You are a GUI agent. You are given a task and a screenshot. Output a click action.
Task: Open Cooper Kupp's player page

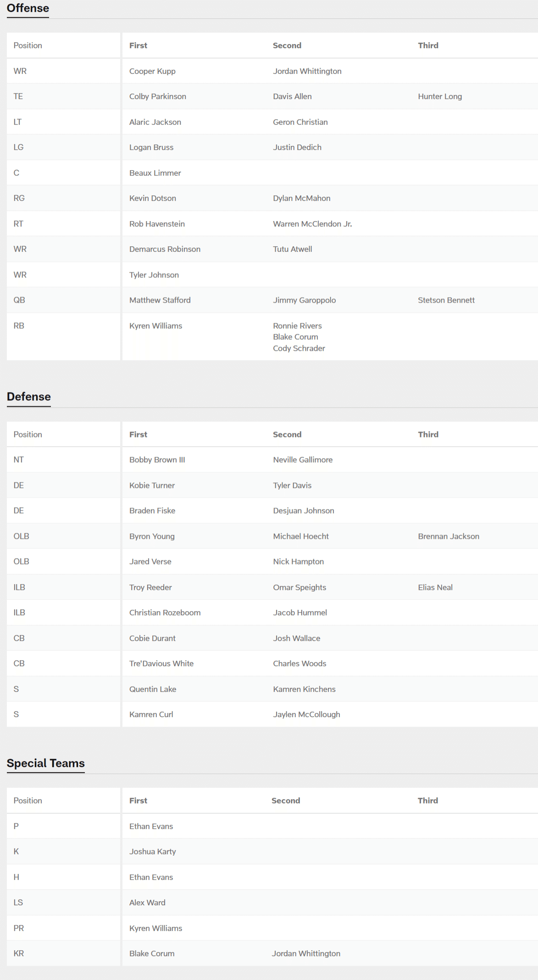click(152, 71)
